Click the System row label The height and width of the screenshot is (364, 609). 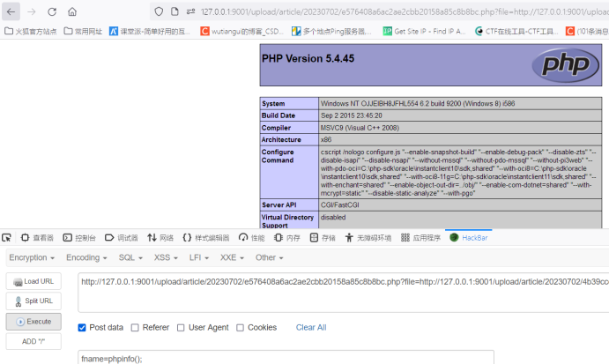[x=273, y=104]
